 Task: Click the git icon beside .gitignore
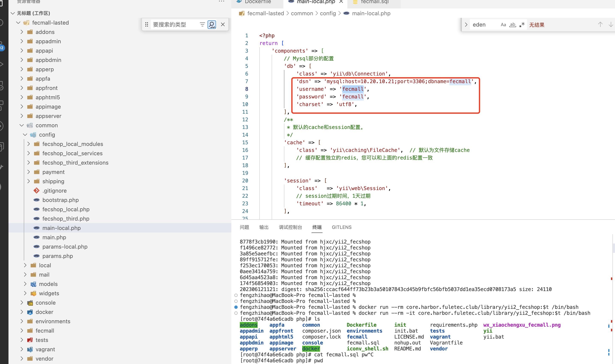37,190
